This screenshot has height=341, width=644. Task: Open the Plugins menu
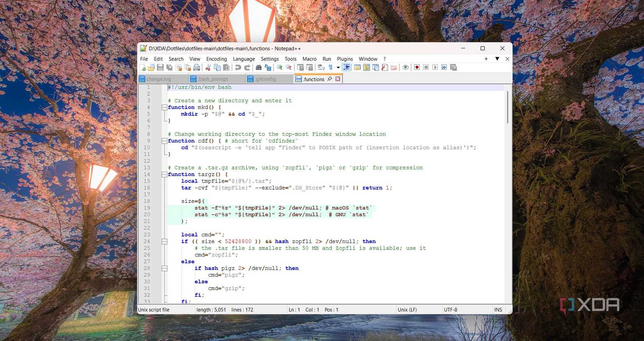point(345,59)
